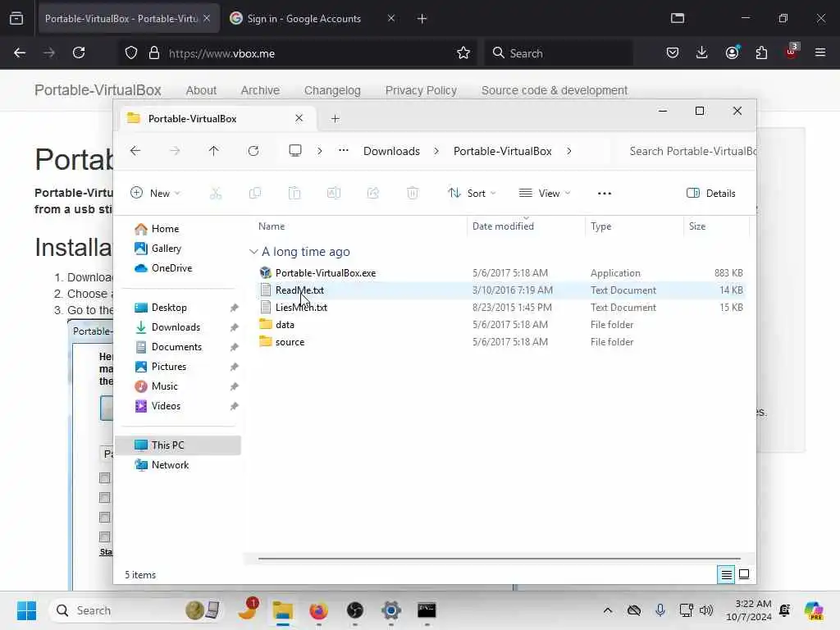Image resolution: width=840 pixels, height=630 pixels.
Task: Click the site security shield icon
Action: coord(131,52)
